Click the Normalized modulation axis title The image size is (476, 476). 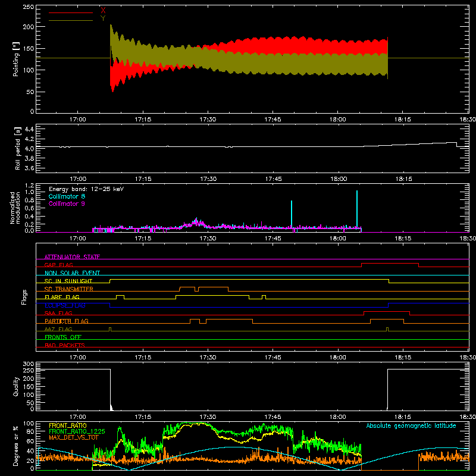tap(15, 208)
